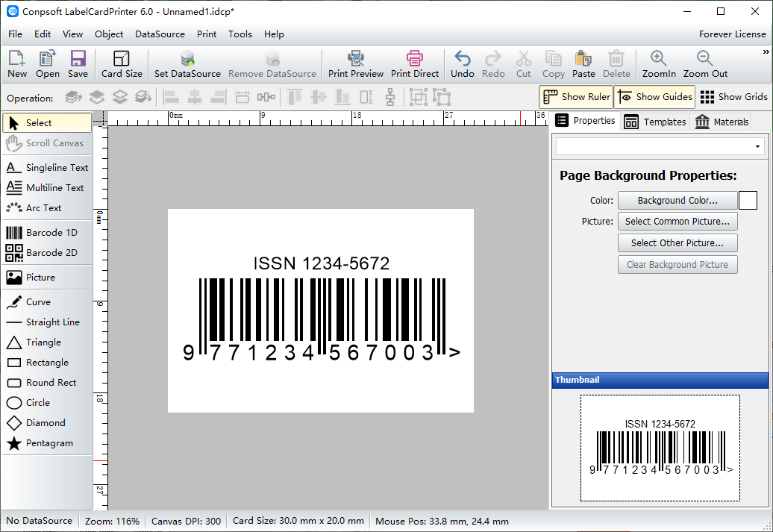Open the Object menu
773x532 pixels.
pyautogui.click(x=109, y=34)
